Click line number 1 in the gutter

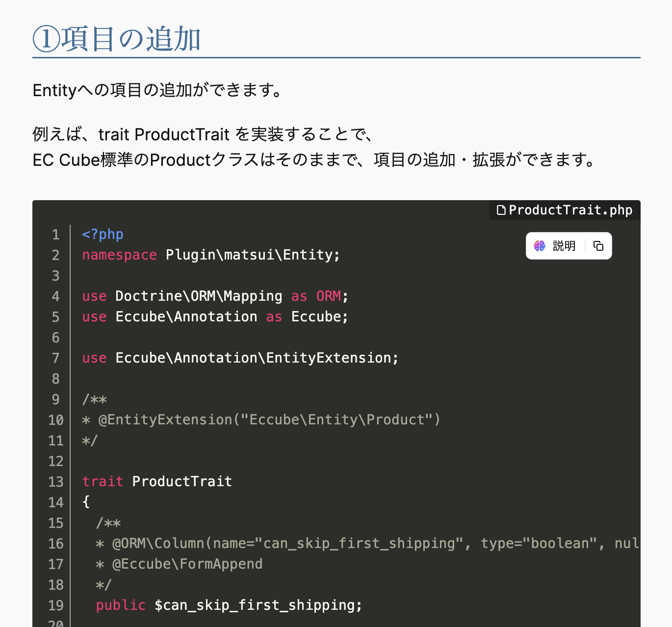click(x=56, y=235)
